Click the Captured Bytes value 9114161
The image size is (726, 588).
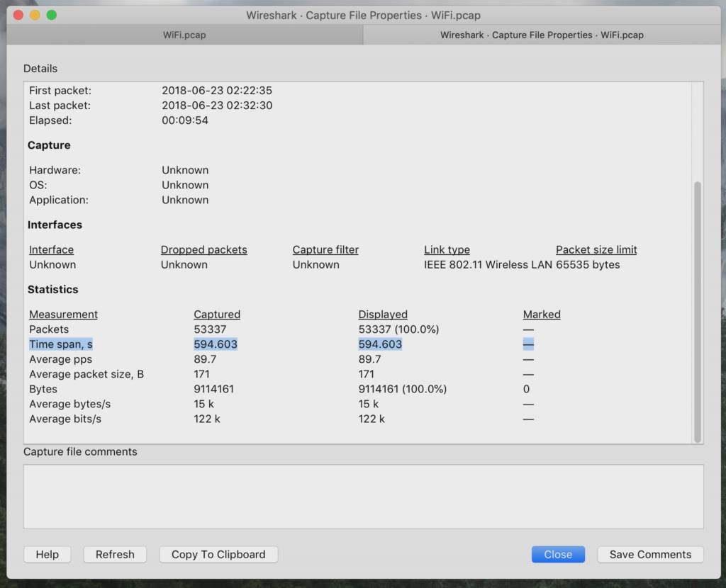click(x=213, y=389)
